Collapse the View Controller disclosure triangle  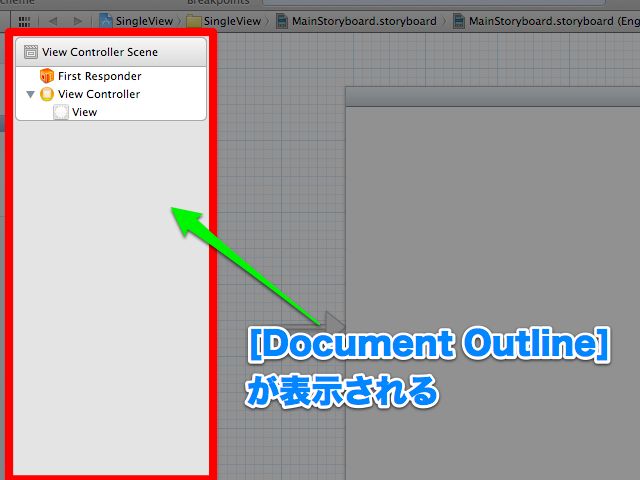(x=30, y=95)
